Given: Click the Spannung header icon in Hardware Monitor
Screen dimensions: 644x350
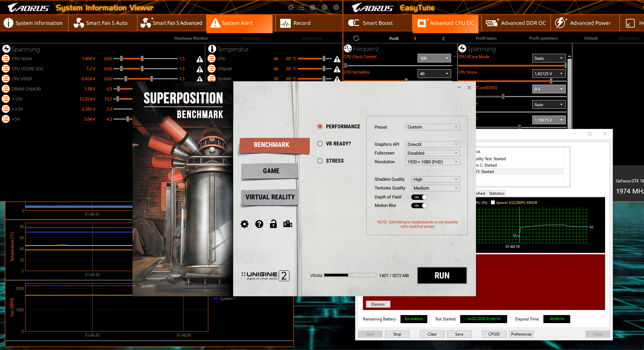Looking at the screenshot, I should click(x=6, y=49).
